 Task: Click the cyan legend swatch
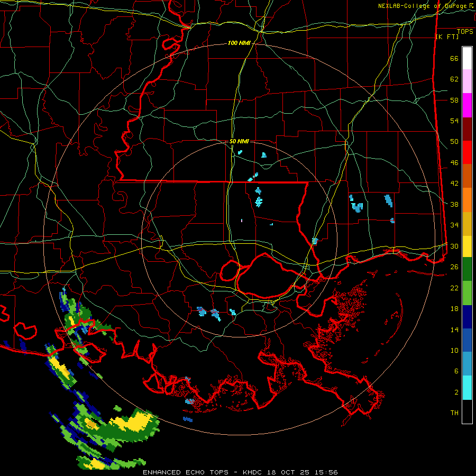pyautogui.click(x=467, y=388)
